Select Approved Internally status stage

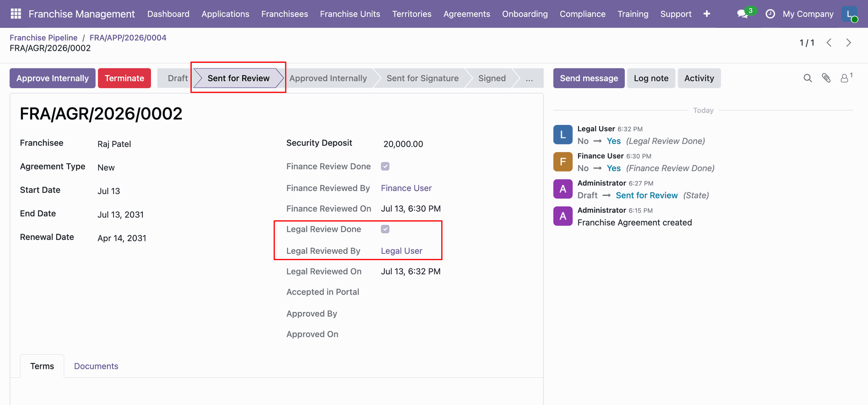328,78
